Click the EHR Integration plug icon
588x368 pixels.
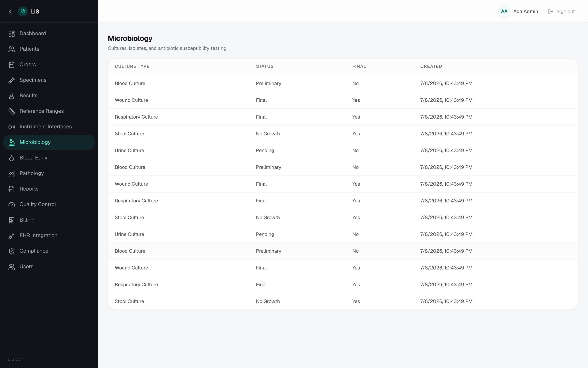click(12, 236)
